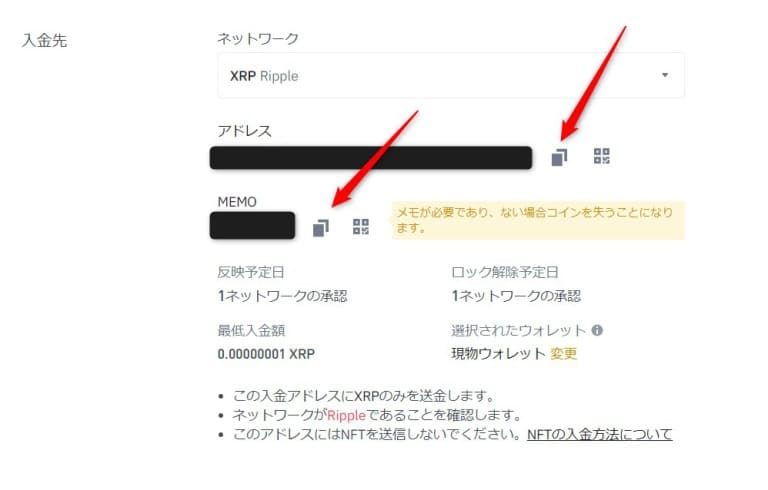Copy the deposit address with copy icon

point(559,157)
